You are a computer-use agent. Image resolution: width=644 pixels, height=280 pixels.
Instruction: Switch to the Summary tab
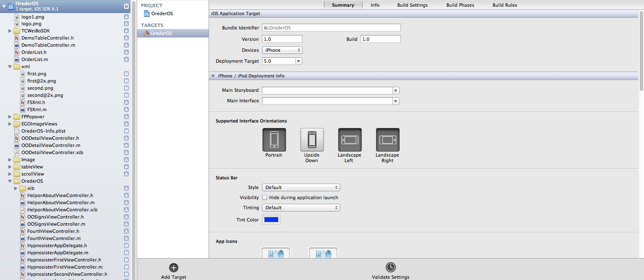pyautogui.click(x=343, y=5)
